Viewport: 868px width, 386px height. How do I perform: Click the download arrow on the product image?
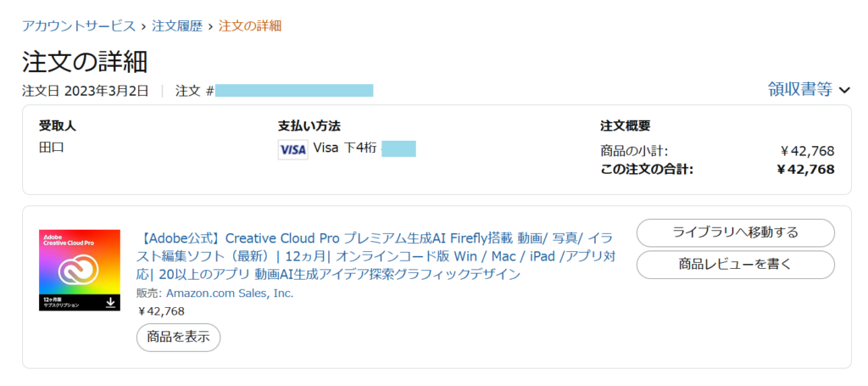pyautogui.click(x=110, y=301)
